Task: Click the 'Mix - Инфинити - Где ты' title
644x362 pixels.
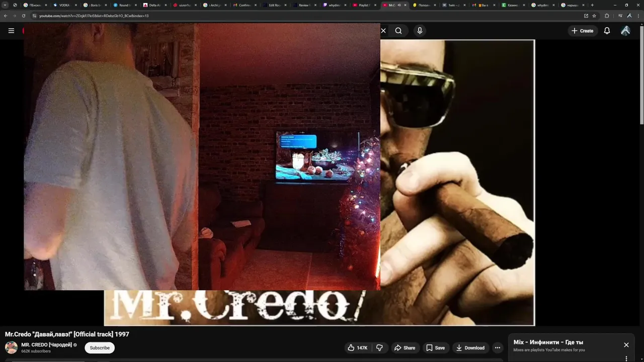Action: click(x=548, y=342)
